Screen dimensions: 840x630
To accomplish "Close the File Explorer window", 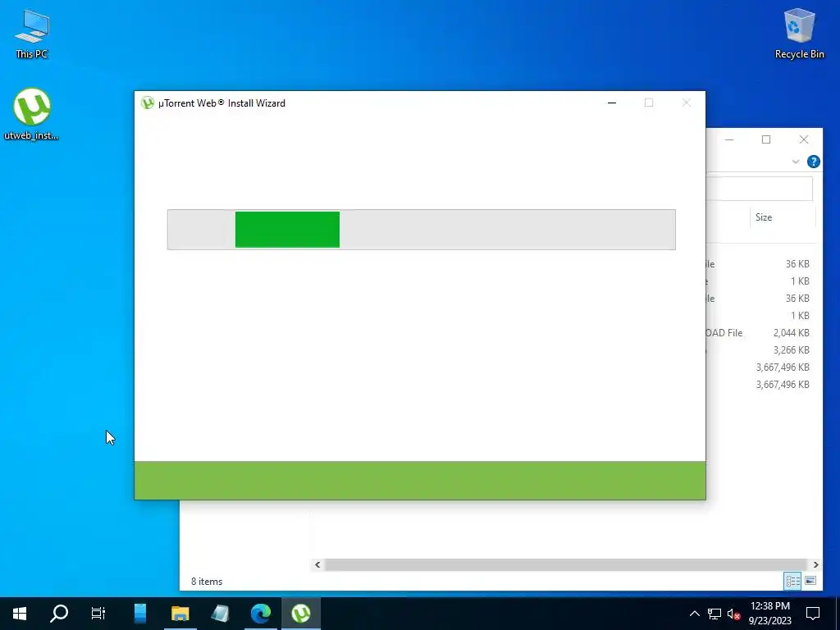I will tap(804, 139).
